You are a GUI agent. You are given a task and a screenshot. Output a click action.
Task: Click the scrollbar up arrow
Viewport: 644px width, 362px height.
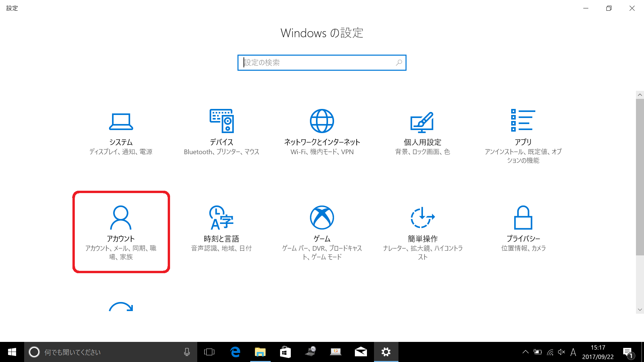(640, 95)
